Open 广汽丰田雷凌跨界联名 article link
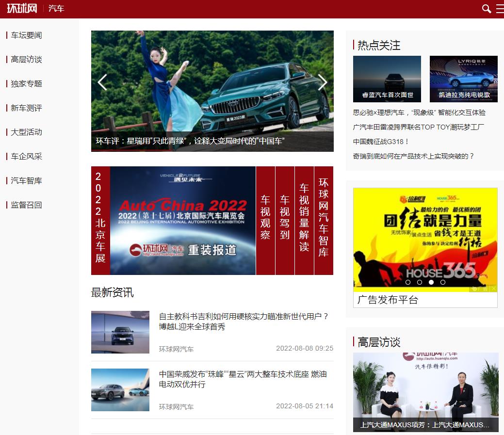 (x=418, y=127)
